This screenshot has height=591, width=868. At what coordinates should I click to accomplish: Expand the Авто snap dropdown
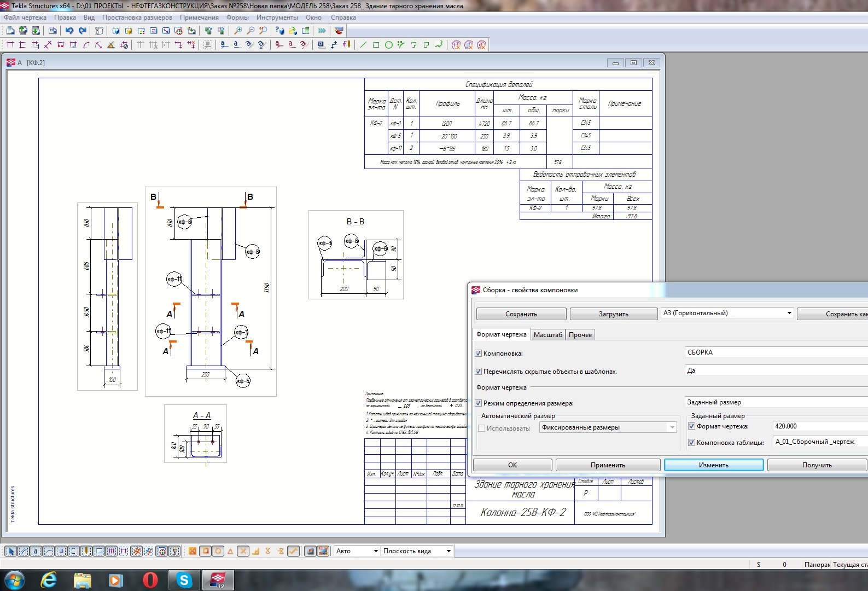click(x=376, y=551)
